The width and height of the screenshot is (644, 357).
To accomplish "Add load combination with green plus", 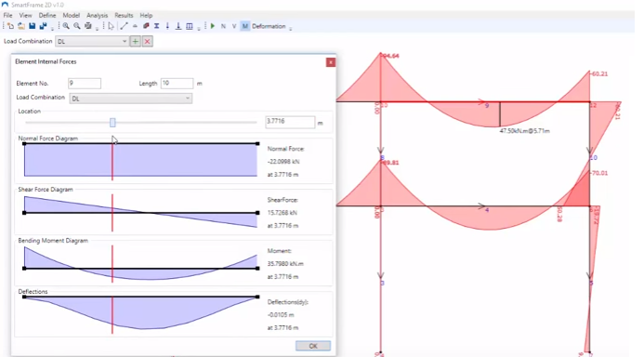I will [x=135, y=42].
